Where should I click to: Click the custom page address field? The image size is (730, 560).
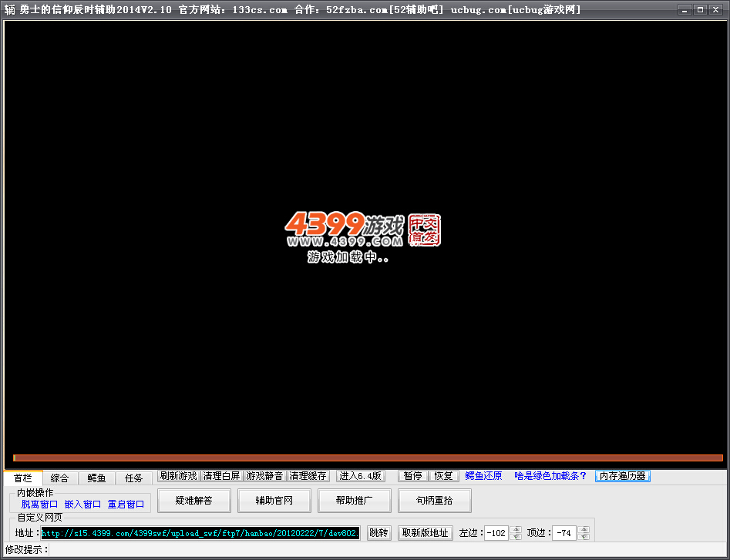coord(200,533)
